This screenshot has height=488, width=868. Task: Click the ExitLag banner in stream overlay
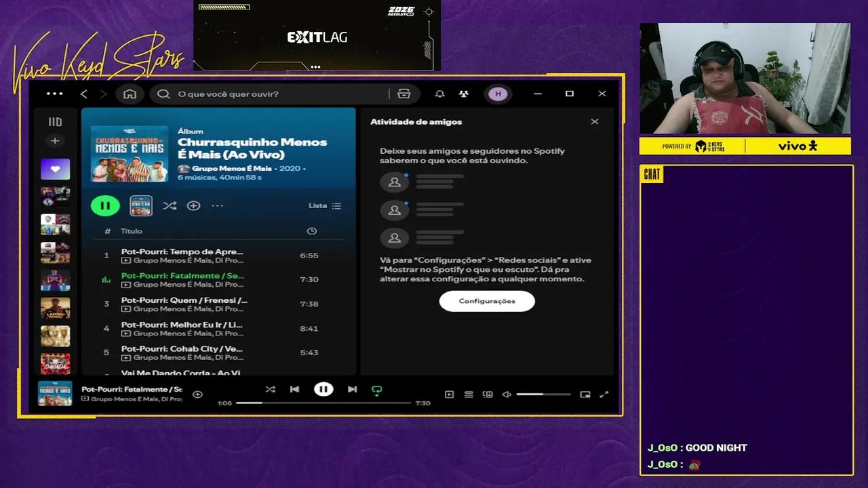(317, 36)
